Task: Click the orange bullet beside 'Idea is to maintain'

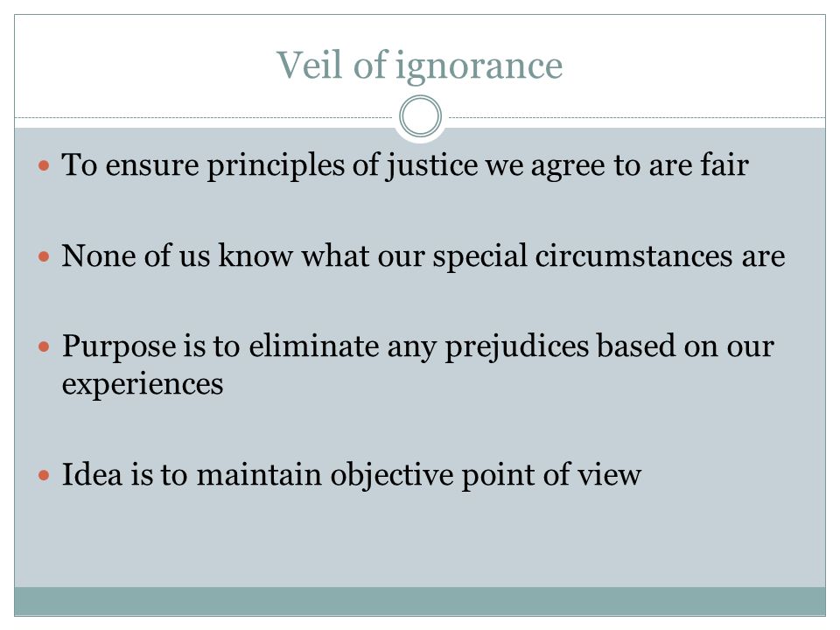Action: pyautogui.click(x=44, y=474)
